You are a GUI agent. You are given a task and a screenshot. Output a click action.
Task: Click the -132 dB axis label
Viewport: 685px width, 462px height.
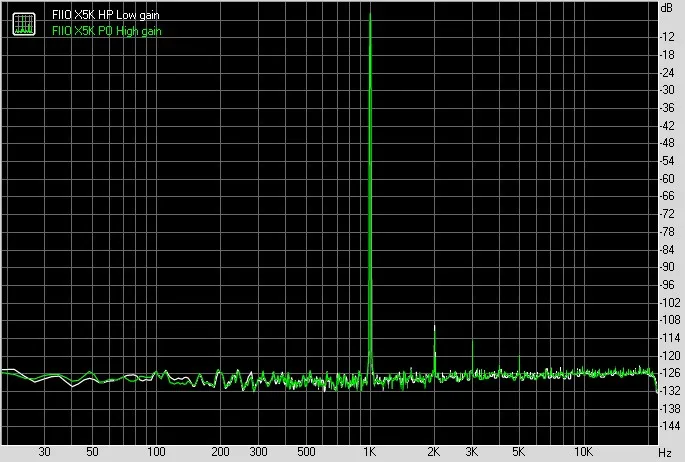coord(669,390)
